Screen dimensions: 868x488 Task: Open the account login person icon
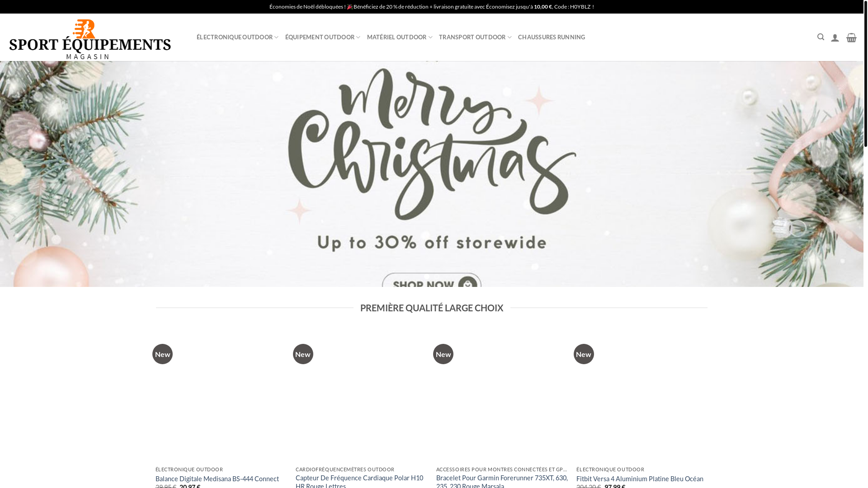835,38
